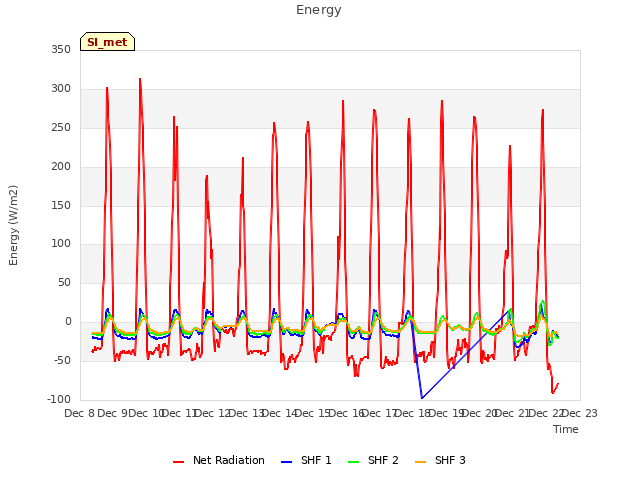Click the 100 y-axis tick label
640x480 pixels.
pyautogui.click(x=61, y=244)
